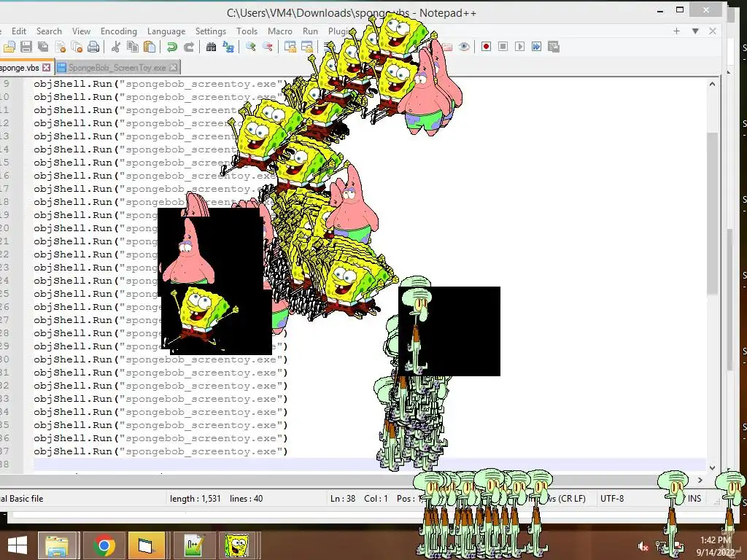Zoom in using the magnifier plus icon

(251, 47)
